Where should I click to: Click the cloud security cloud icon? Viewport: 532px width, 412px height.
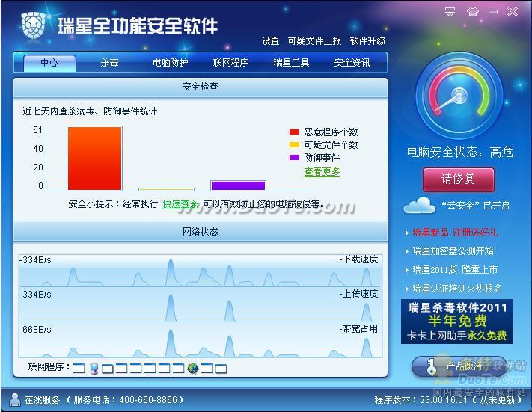coord(419,205)
